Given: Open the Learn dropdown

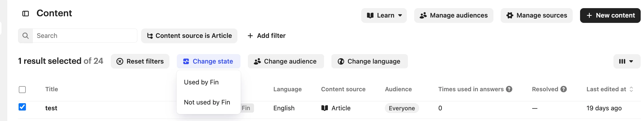Looking at the screenshot, I should [x=384, y=16].
